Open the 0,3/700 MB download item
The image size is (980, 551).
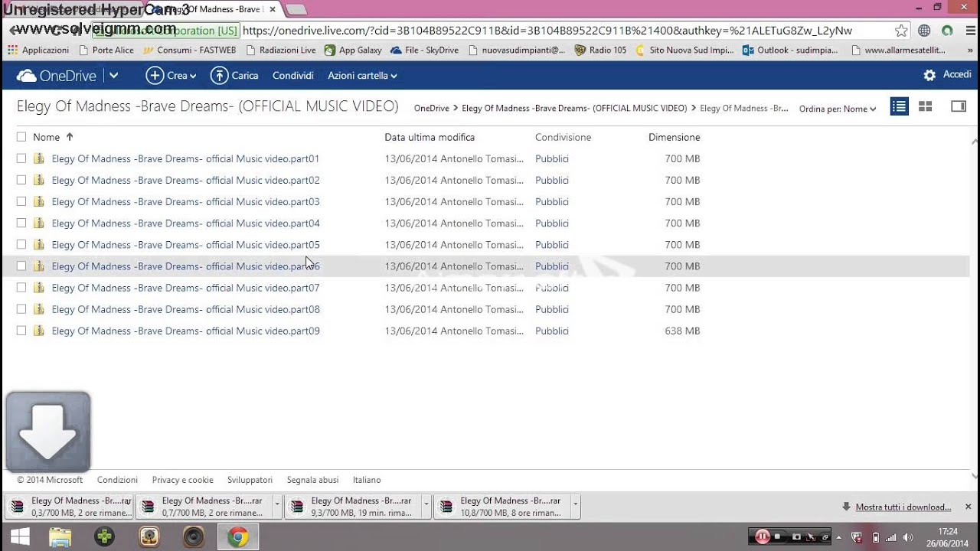[x=67, y=507]
